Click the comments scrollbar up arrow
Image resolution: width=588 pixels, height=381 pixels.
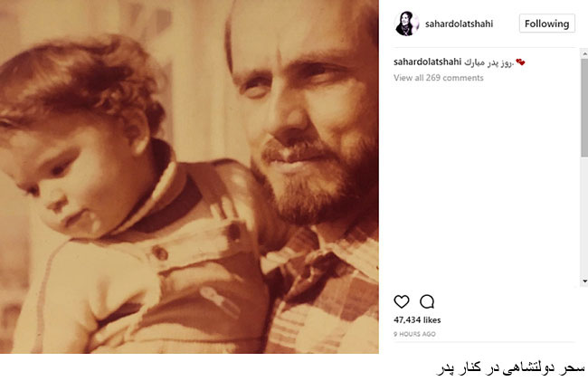click(x=584, y=54)
